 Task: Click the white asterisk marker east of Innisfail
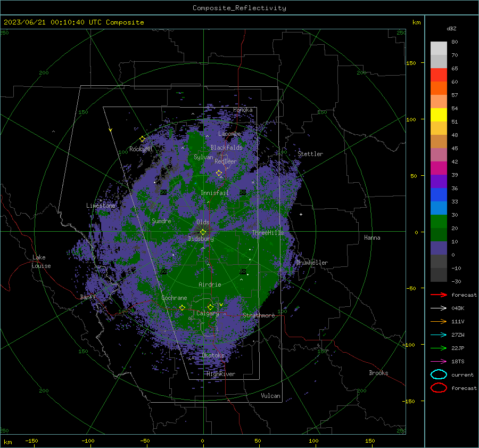[x=253, y=183]
